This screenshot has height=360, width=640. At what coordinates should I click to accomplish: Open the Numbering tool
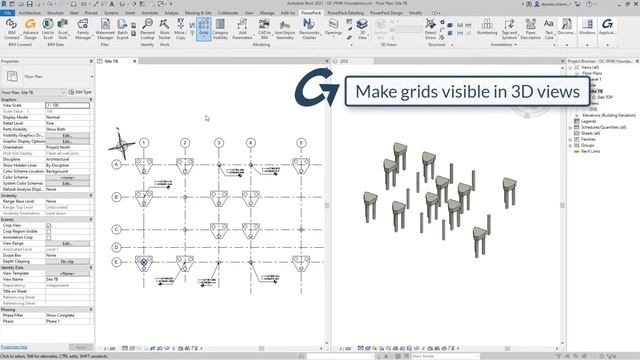[487, 27]
